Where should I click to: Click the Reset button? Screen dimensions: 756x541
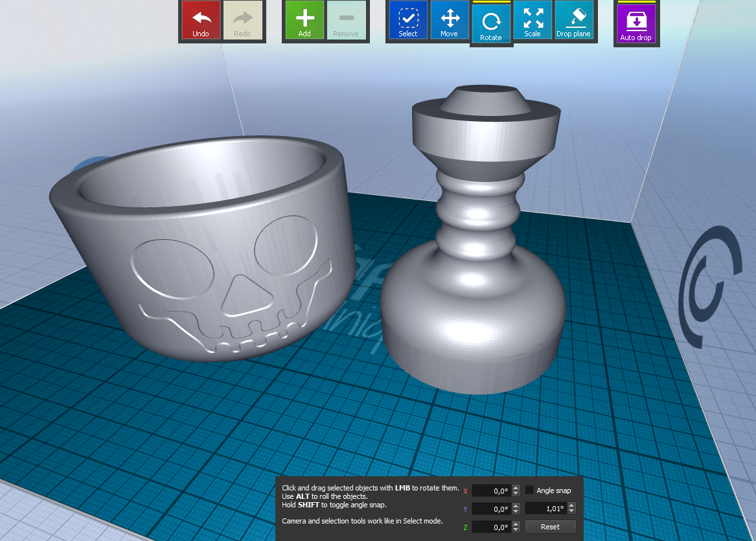click(550, 526)
